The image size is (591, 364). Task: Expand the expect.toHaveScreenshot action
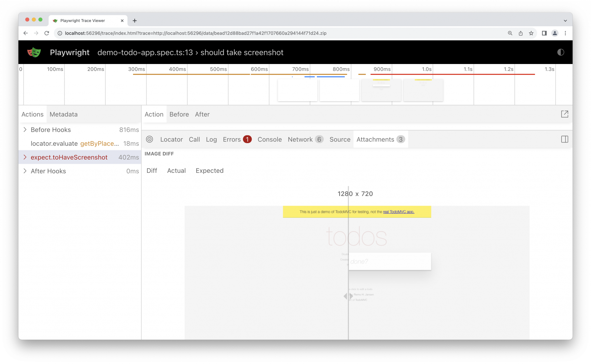click(x=25, y=157)
